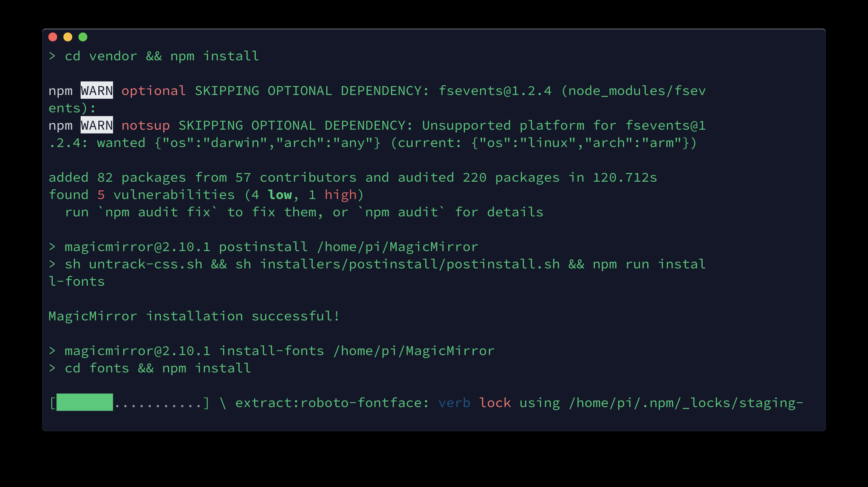
Task: Click the 'npm audit fix' suggestion text
Action: coord(158,212)
